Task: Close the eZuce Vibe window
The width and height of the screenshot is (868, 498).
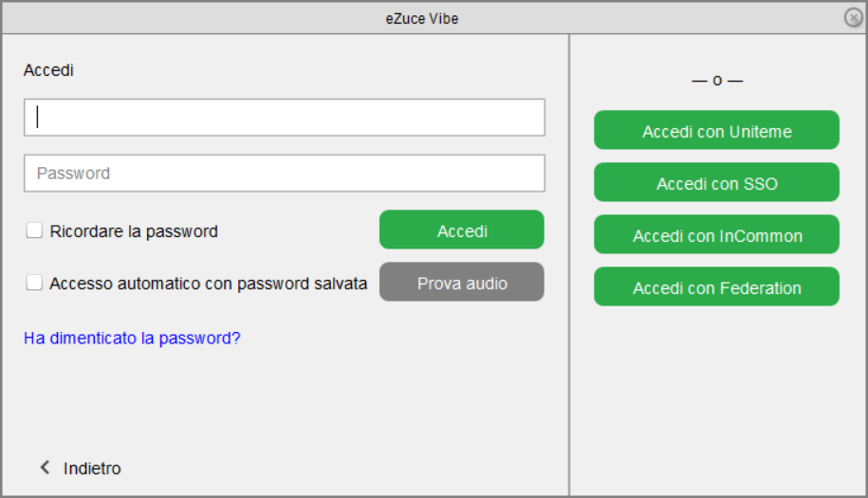Action: pyautogui.click(x=853, y=18)
